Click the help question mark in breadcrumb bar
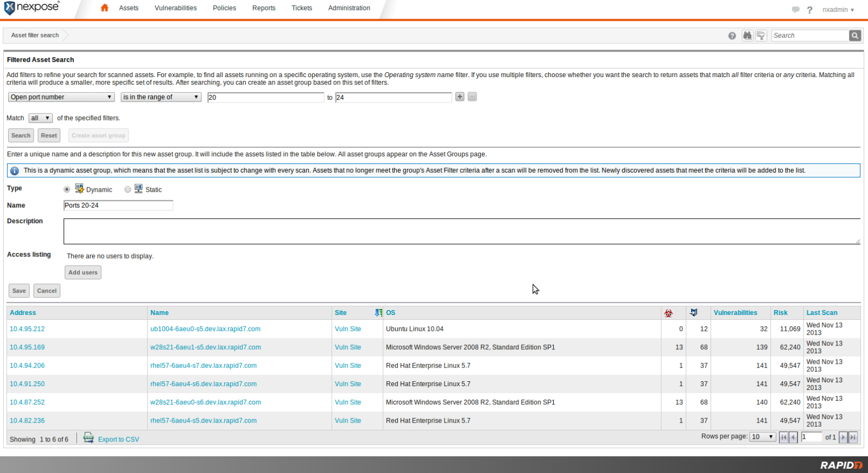 (x=732, y=36)
